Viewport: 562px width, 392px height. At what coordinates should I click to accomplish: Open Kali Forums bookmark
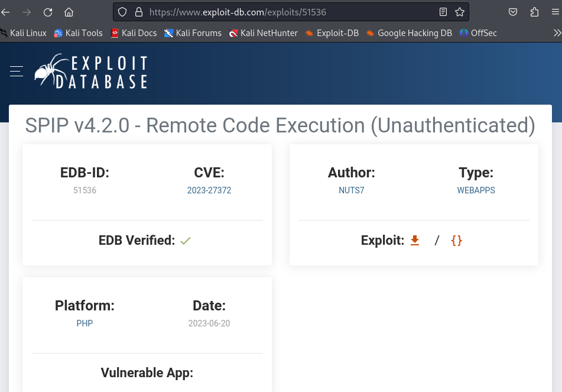tap(193, 33)
